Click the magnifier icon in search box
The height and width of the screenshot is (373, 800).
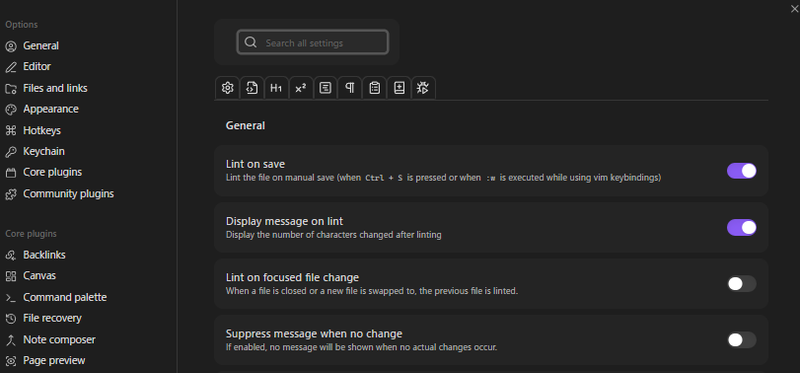click(251, 42)
